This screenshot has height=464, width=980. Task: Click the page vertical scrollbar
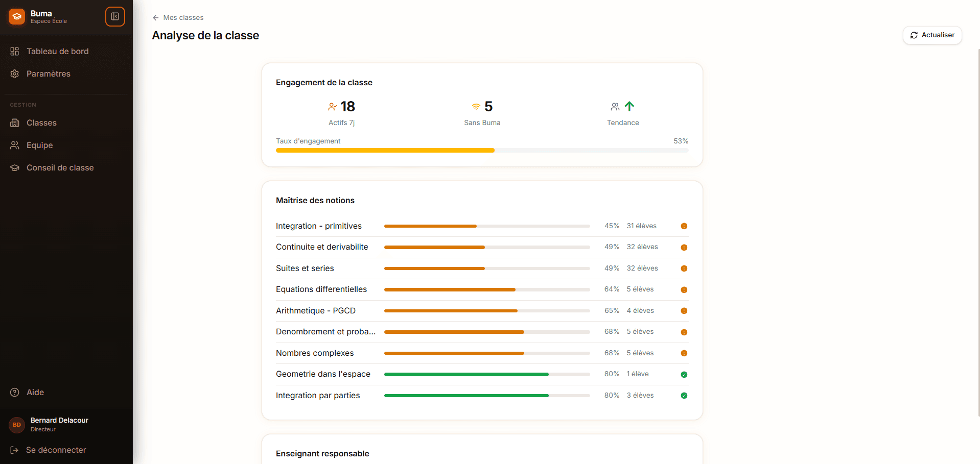pyautogui.click(x=978, y=232)
